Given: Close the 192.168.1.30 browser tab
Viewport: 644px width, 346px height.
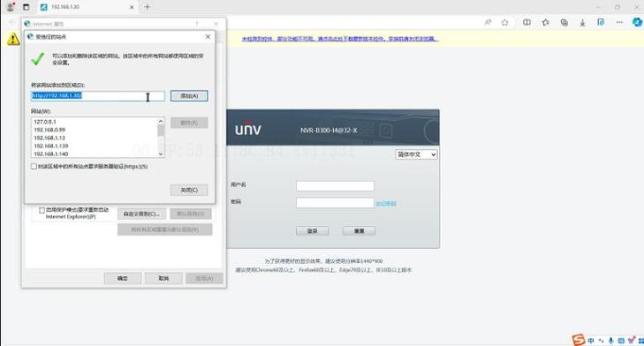Looking at the screenshot, I should coord(132,7).
